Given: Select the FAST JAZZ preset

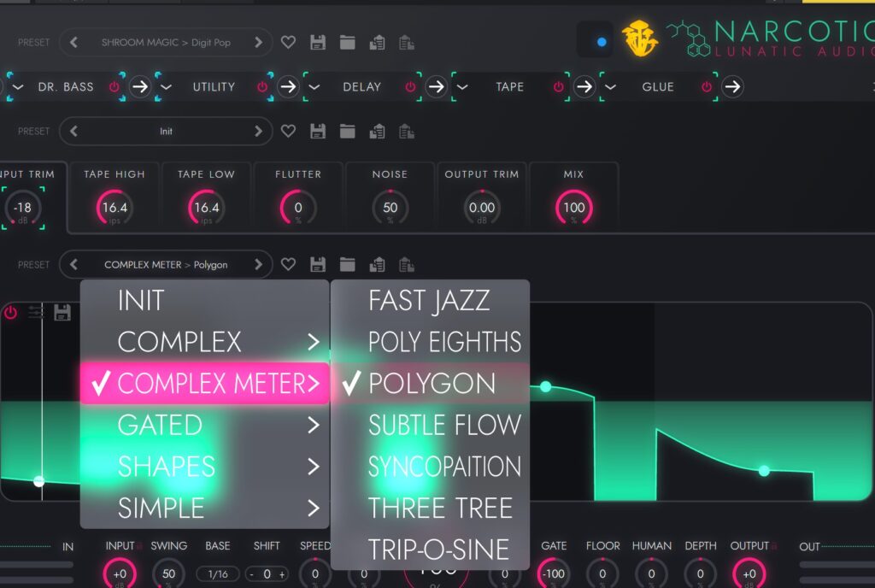Looking at the screenshot, I should point(429,301).
